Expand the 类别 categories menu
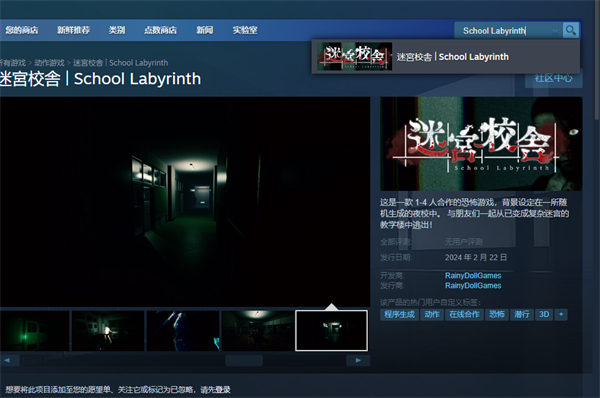 [117, 30]
